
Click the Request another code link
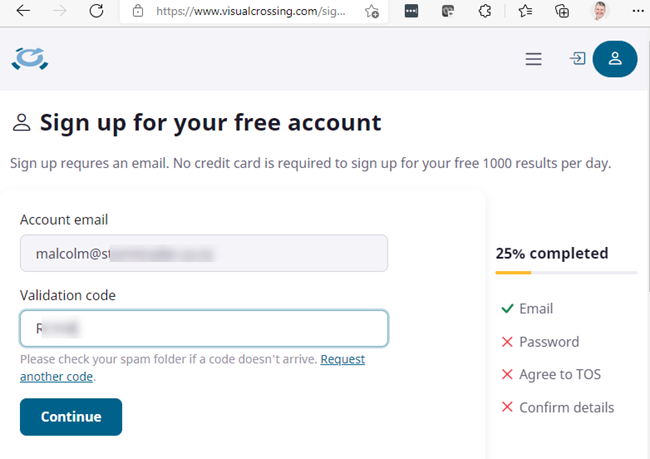pos(342,359)
